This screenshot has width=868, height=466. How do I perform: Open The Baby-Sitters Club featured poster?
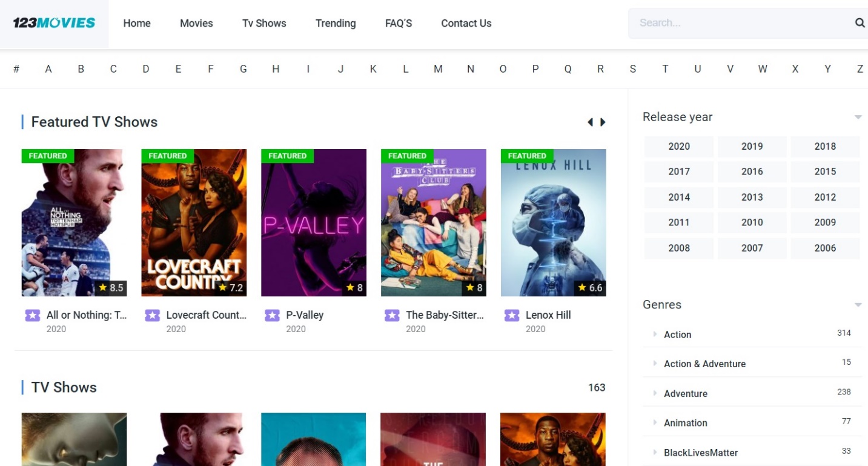[x=434, y=222]
